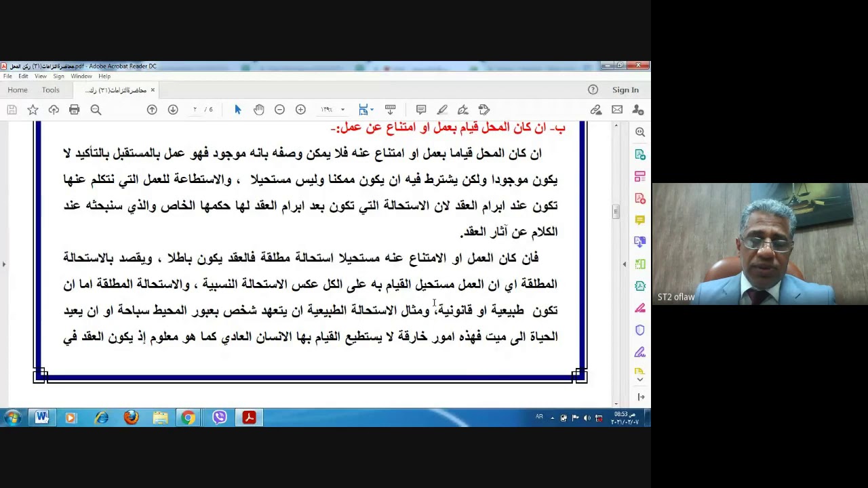Send file by email envelope icon
The image size is (868, 488).
[617, 110]
